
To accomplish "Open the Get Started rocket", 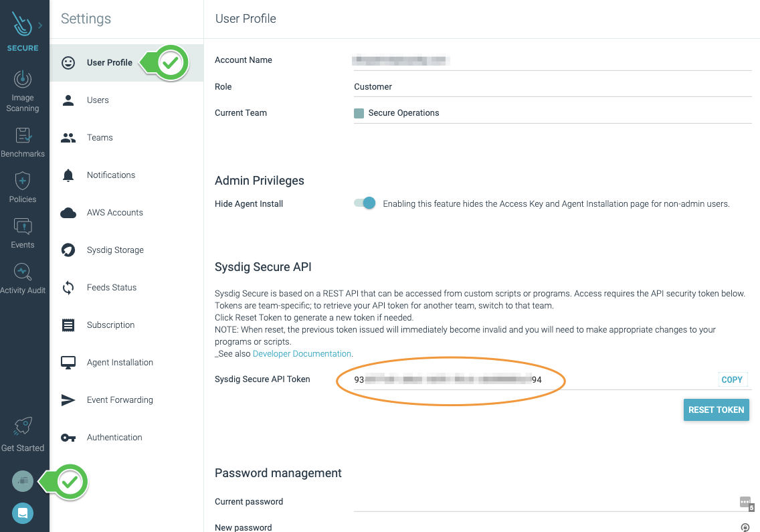I will (22, 434).
